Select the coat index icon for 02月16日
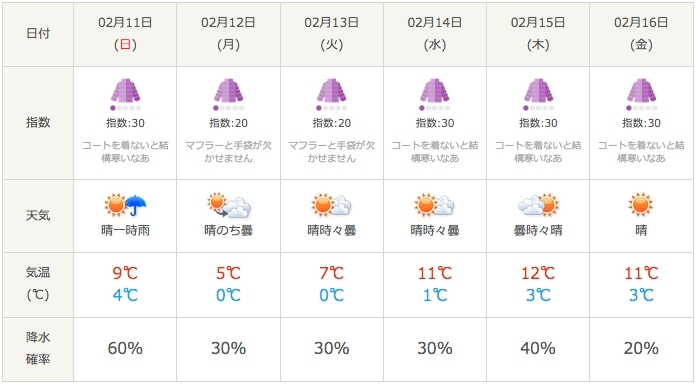The height and width of the screenshot is (385, 696). 641,90
